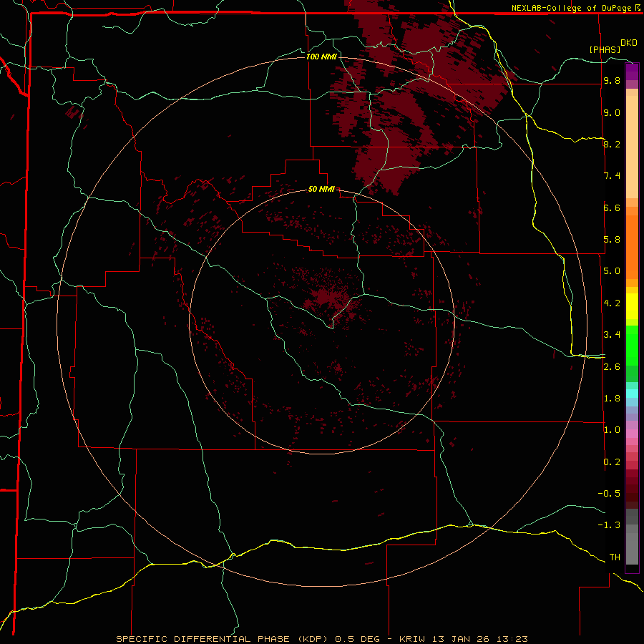Click the 3.4 scale value
Screen dimensions: 644x644
612,335
